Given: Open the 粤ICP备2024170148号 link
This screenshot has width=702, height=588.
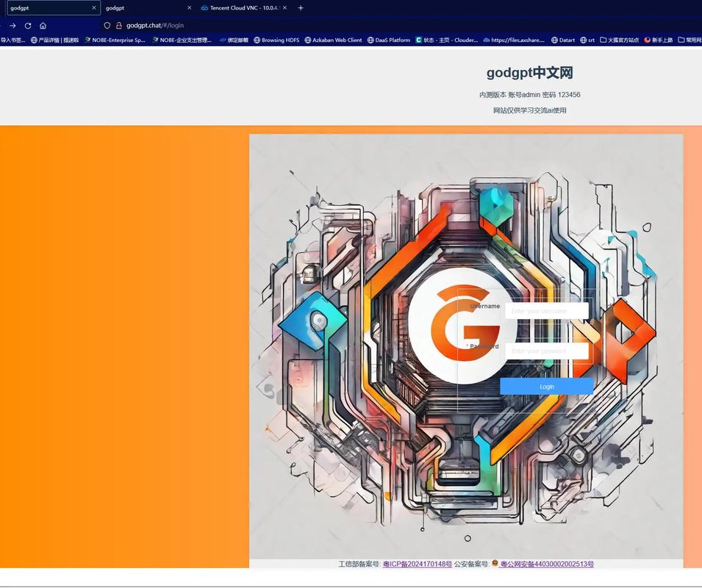Looking at the screenshot, I should (418, 564).
